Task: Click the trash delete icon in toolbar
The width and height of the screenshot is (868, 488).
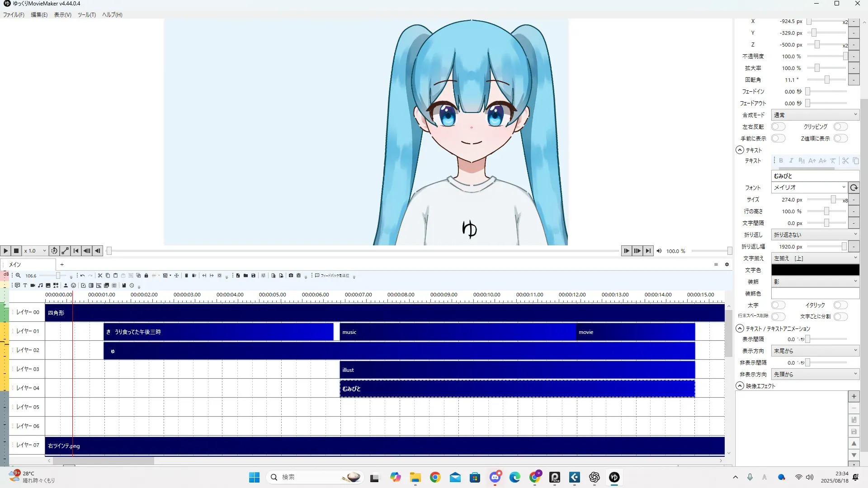Action: [x=186, y=276]
